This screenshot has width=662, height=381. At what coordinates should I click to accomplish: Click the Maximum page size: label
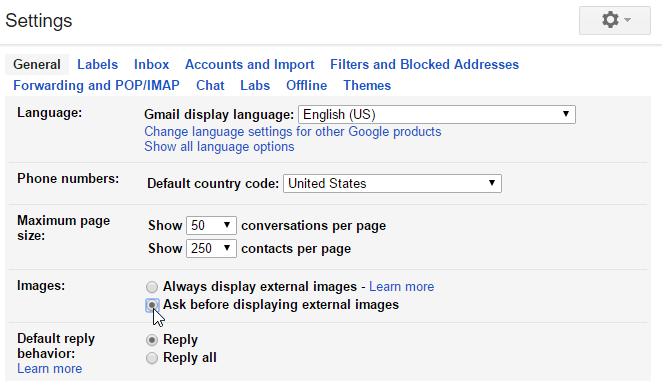tap(63, 228)
